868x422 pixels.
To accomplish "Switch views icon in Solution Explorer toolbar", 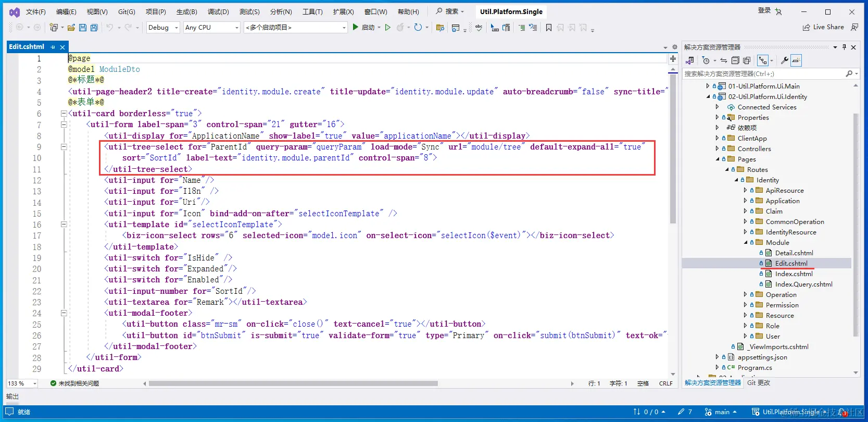I will click(x=690, y=60).
